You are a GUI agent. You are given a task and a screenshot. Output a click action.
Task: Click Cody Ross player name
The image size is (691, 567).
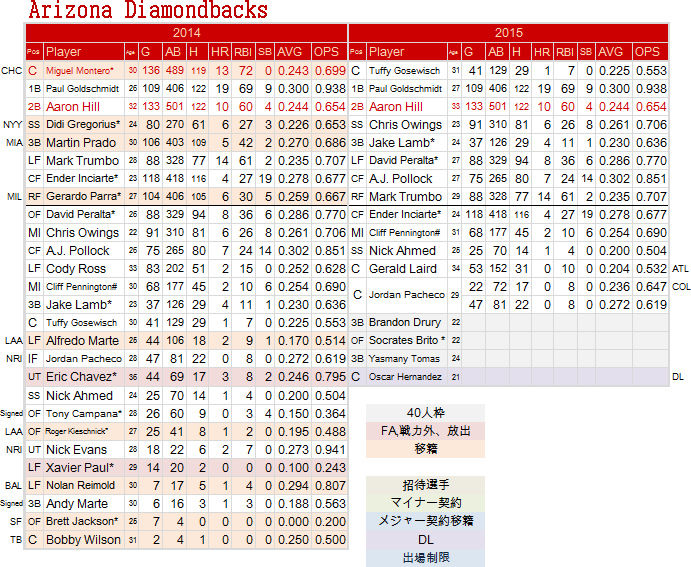coord(76,269)
